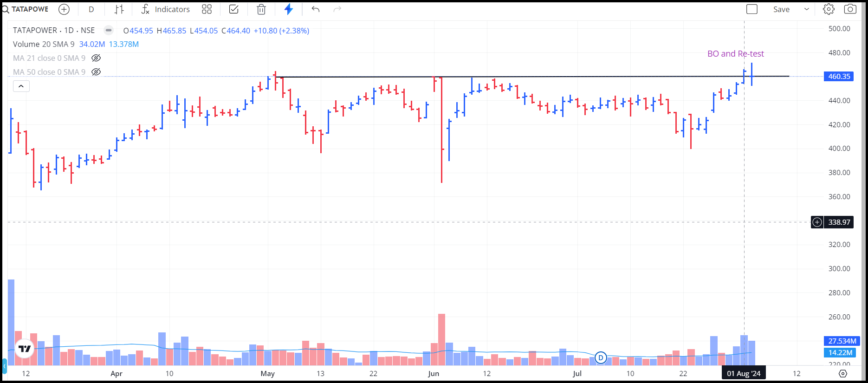Click the 01 Aug '24 date label
Screen dimensions: 868x383
744,373
